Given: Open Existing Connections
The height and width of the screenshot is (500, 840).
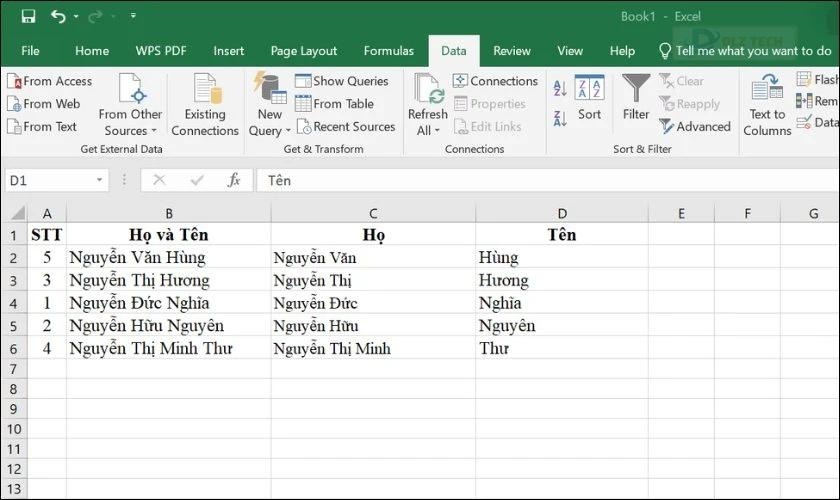Looking at the screenshot, I should click(x=205, y=105).
